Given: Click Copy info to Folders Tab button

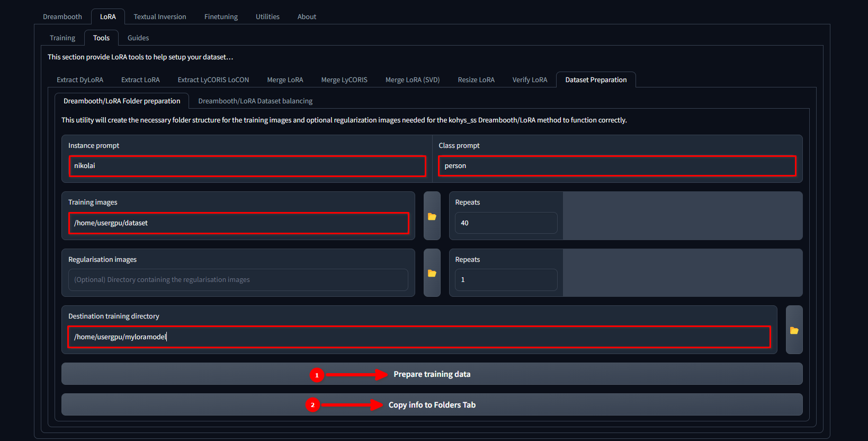Looking at the screenshot, I should [x=432, y=404].
